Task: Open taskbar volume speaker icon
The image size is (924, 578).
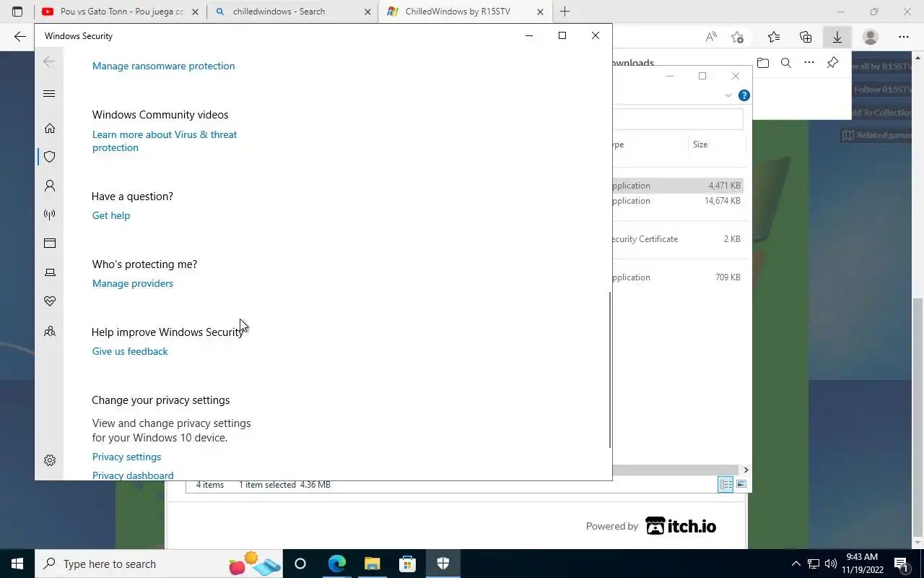Action: [x=830, y=564]
